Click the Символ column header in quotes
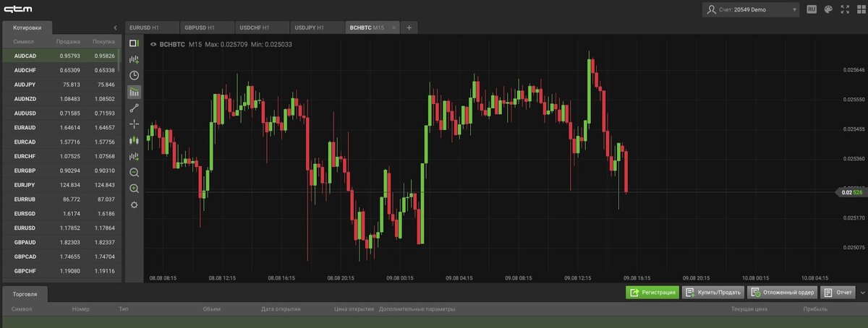The width and height of the screenshot is (868, 328). click(x=24, y=42)
